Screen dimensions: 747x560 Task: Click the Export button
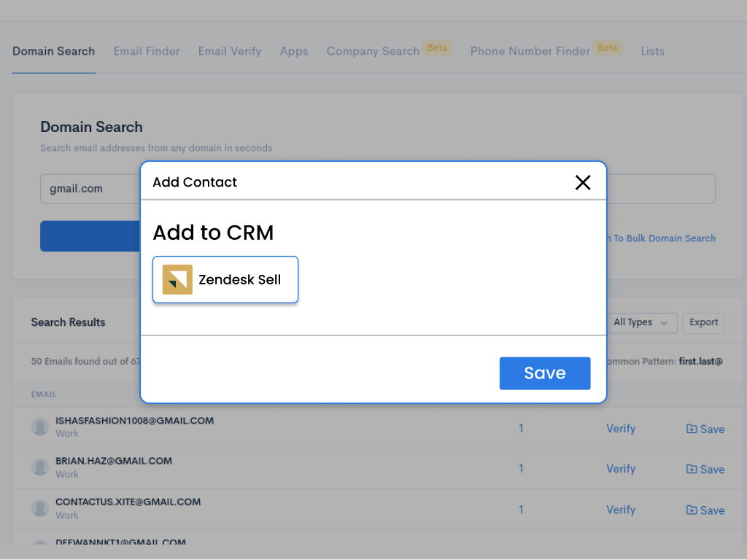pyautogui.click(x=703, y=322)
